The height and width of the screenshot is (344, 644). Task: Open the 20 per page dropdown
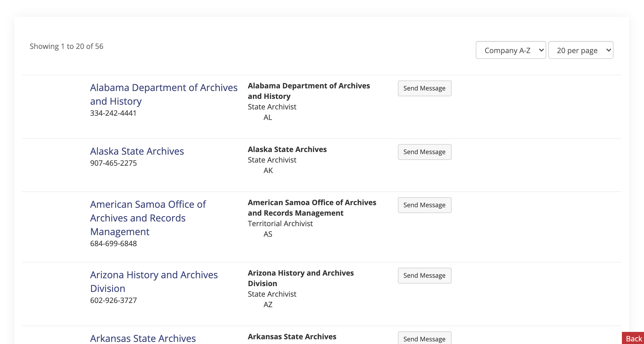coord(580,50)
